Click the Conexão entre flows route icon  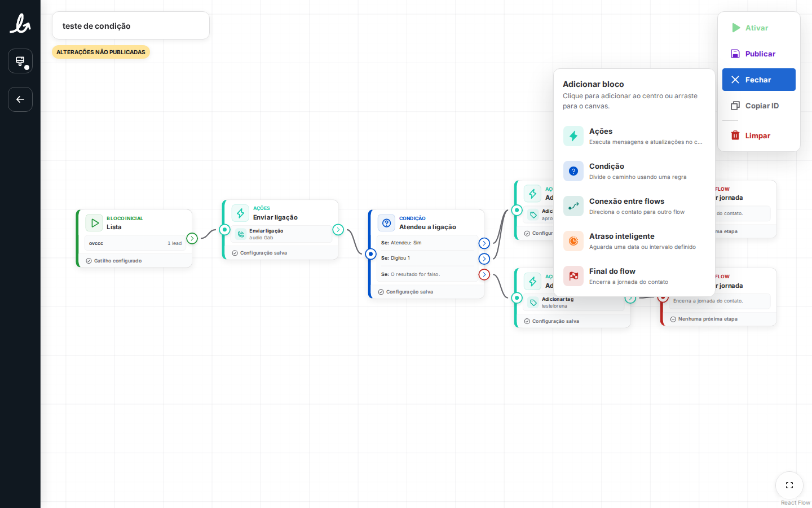[573, 206]
